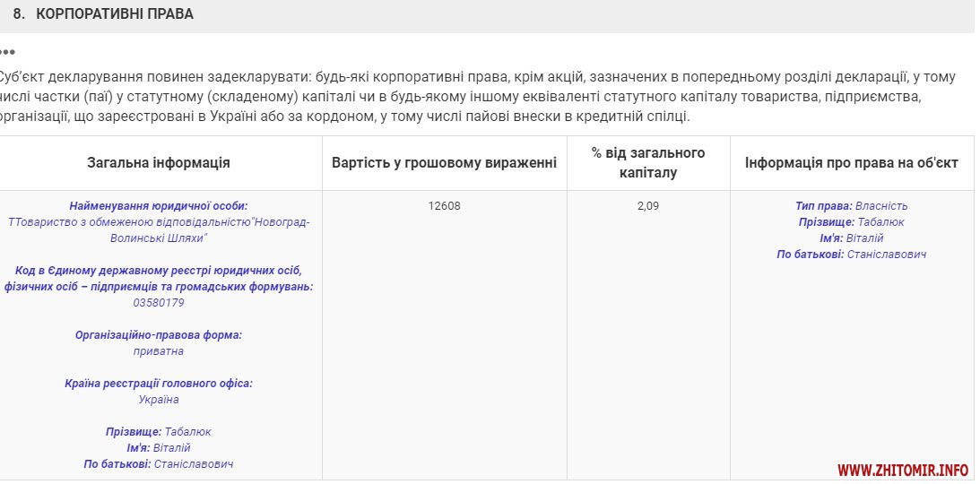
Task: Open the Новоград-Волинські Шляхи company name
Action: pos(159,229)
